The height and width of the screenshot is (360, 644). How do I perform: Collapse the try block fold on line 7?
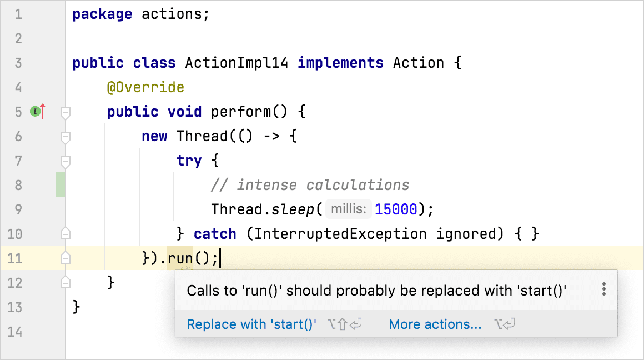pyautogui.click(x=66, y=161)
